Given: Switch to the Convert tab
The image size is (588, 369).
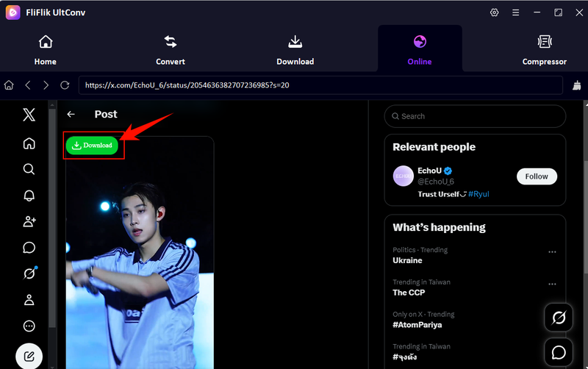Looking at the screenshot, I should click(x=171, y=50).
